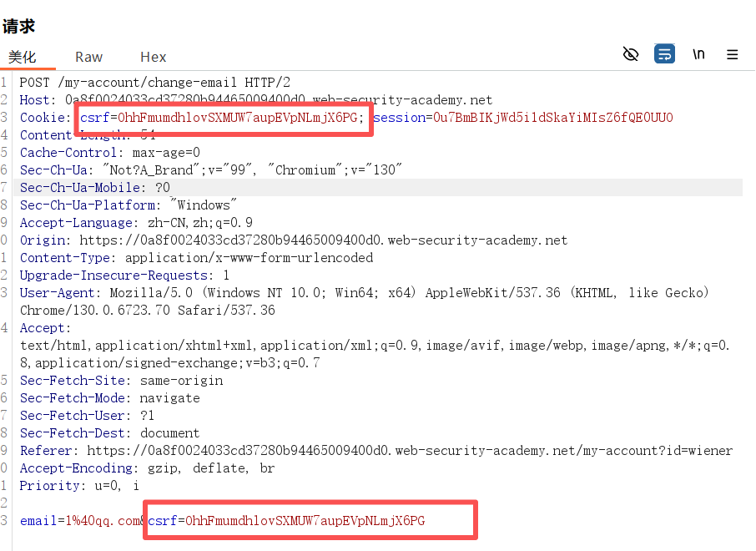Switch to the Raw tab
The image size is (756, 551).
(88, 57)
